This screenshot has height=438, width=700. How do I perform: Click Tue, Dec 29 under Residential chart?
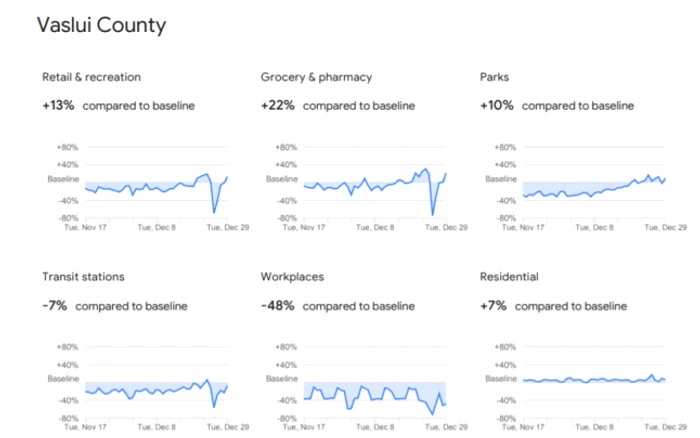click(x=665, y=427)
